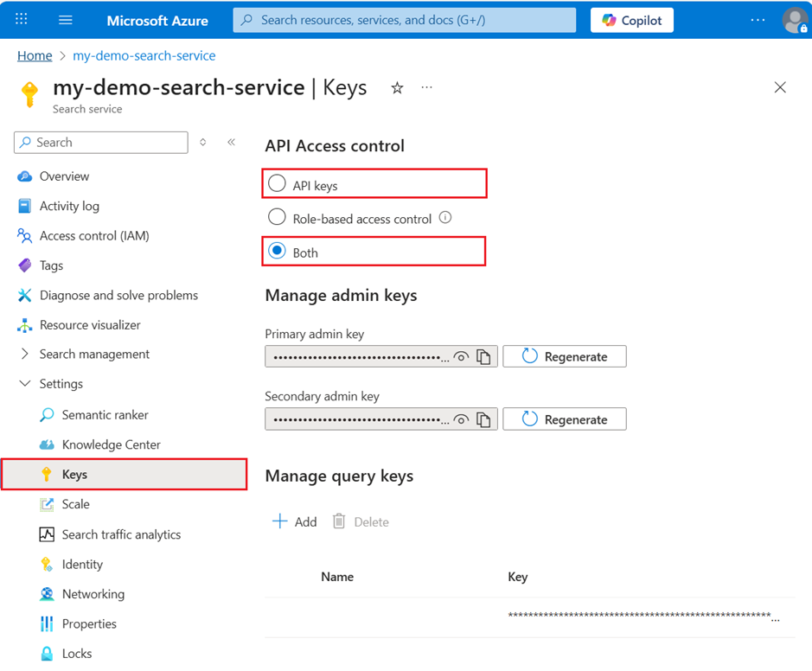
Task: Open my-demo-search-service from the breadcrumb
Action: [144, 55]
